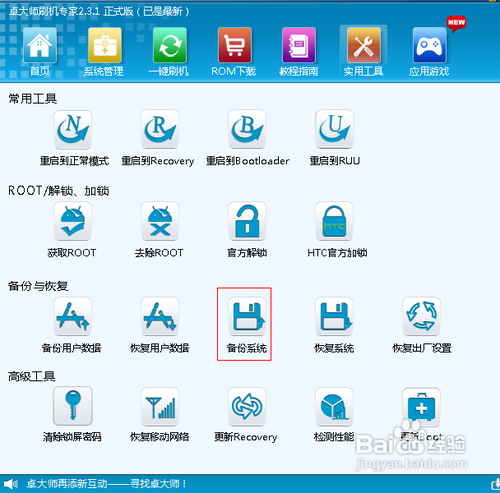Open the 系统管理 tab
Image resolution: width=500 pixels, height=493 pixels.
104,52
